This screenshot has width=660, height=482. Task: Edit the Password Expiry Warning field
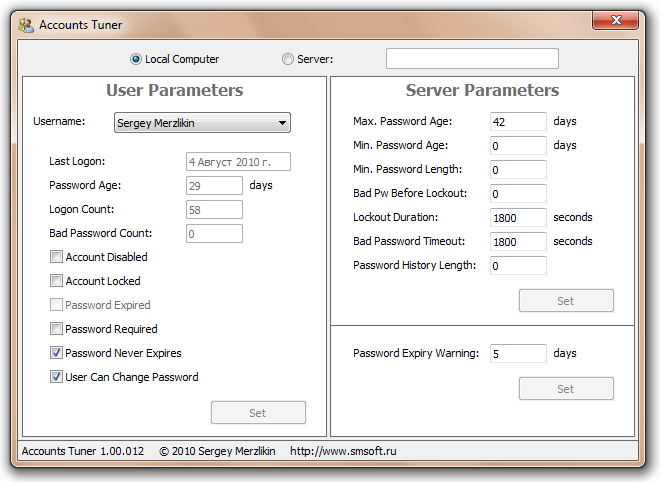point(518,353)
